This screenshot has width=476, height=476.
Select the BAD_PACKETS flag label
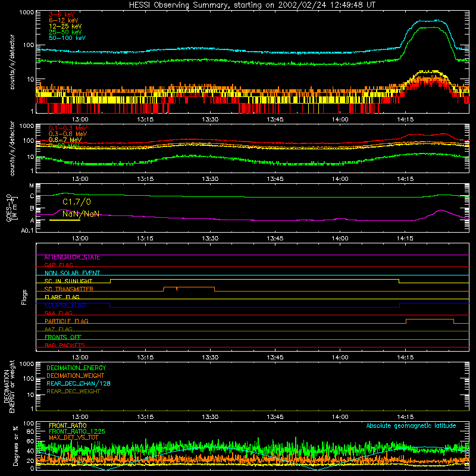pyautogui.click(x=65, y=345)
